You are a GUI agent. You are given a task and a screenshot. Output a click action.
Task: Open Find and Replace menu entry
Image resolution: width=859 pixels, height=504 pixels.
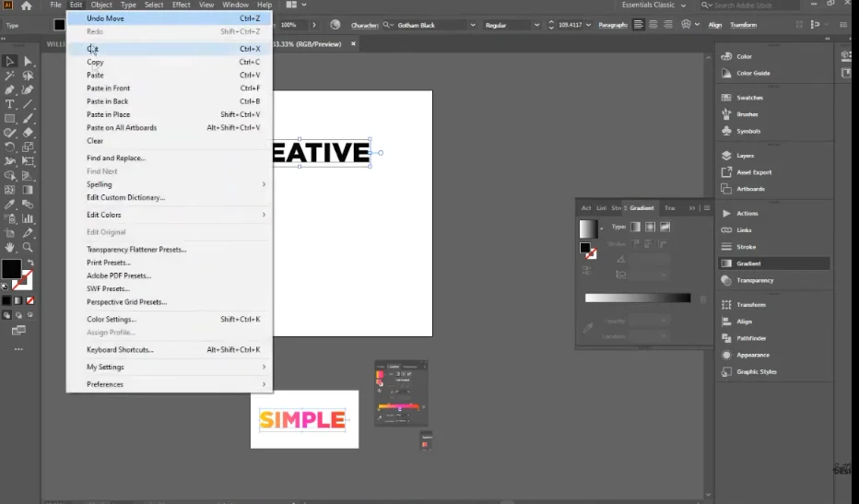coord(170,158)
